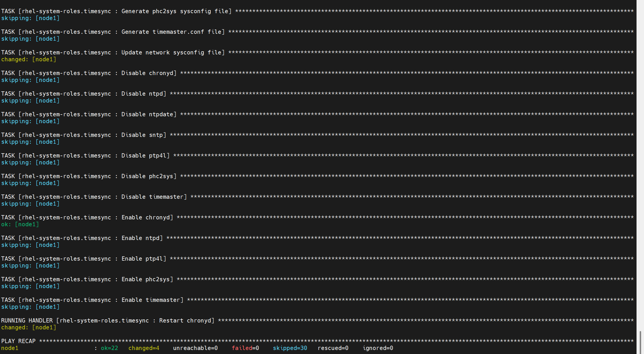Click the terminal scrollbar thumb
Screen dimensions: 644x354
click(640, 342)
